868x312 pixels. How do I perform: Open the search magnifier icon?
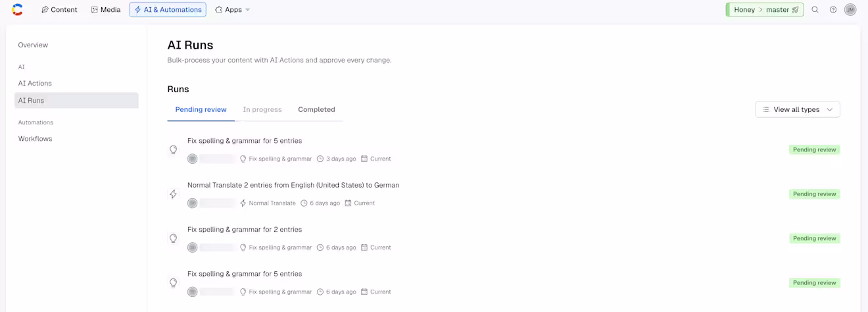(815, 10)
